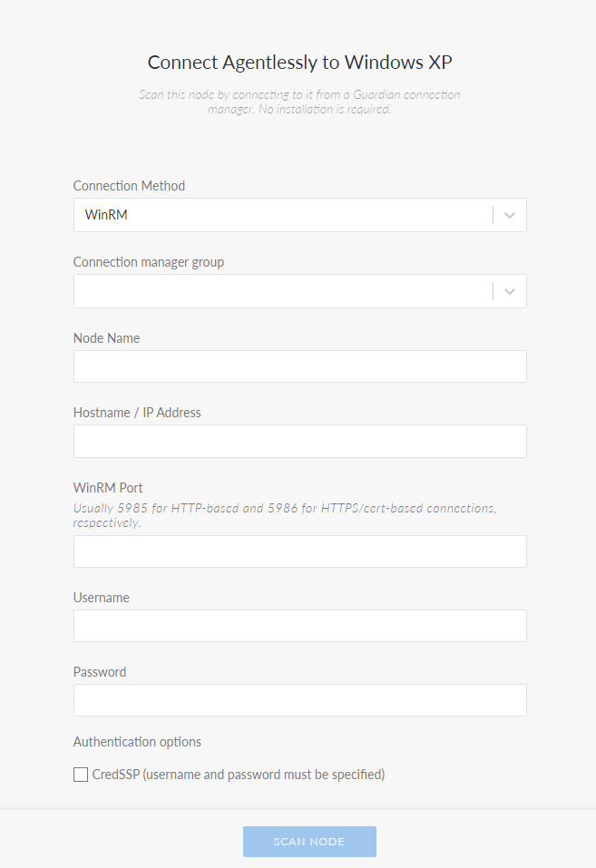Viewport: 596px width, 868px height.
Task: Click the Connect Agentlessly to Windows XP title
Action: [x=299, y=63]
